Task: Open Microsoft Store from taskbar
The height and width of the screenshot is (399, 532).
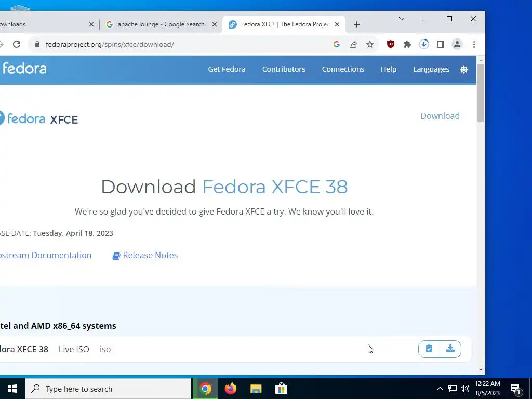Action: [x=281, y=389]
